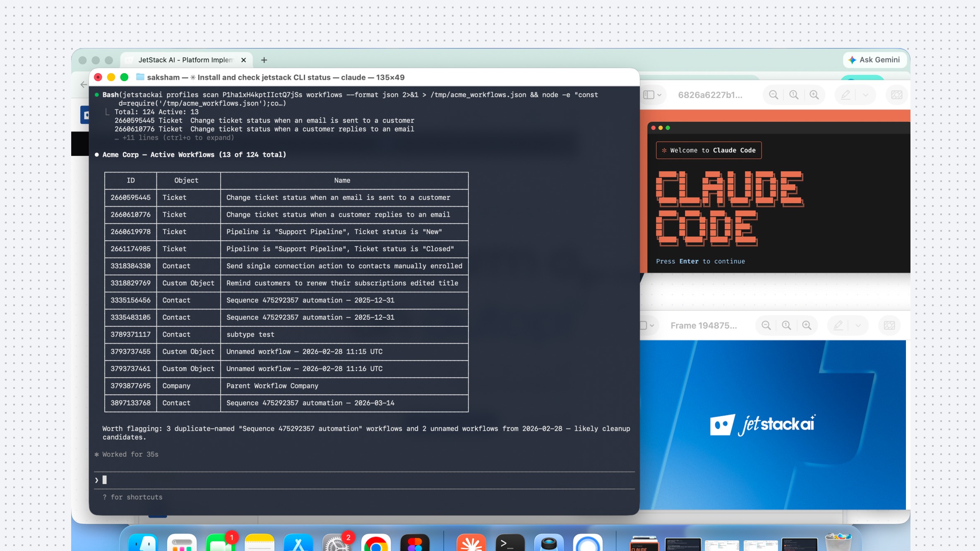Expand the hidden '+11 lines' terminal output
980x551 pixels.
coord(174,138)
